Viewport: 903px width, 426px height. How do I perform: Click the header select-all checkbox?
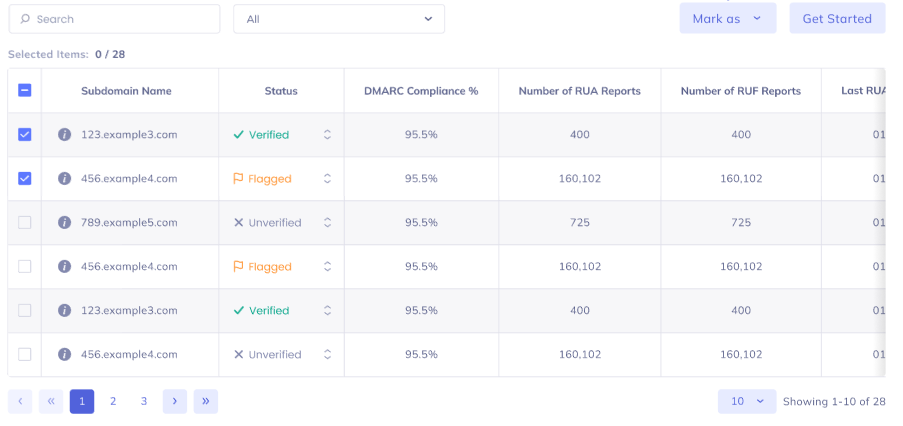click(x=25, y=90)
